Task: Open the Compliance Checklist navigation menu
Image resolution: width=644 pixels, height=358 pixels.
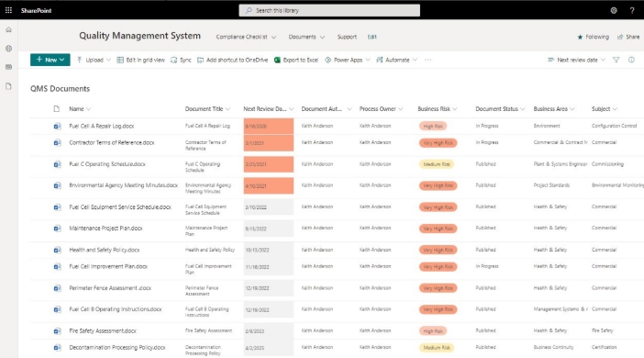Action: coord(246,37)
